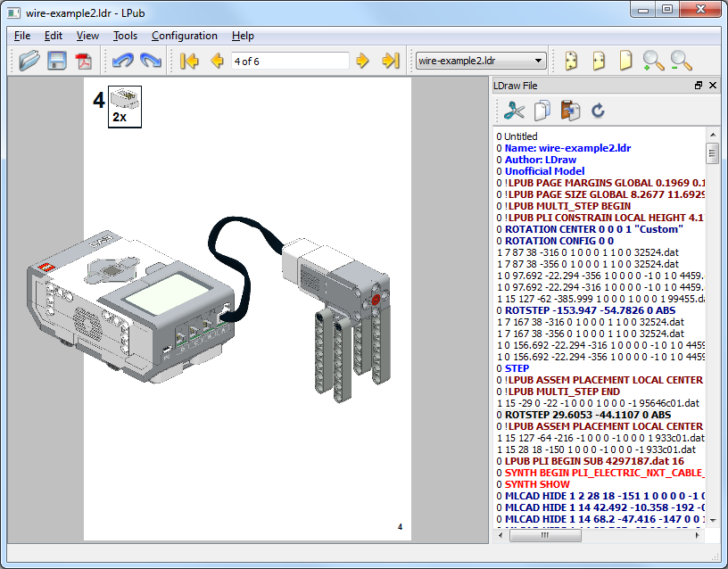Open an LDraw file with the folder icon
Image resolution: width=728 pixels, height=569 pixels.
tap(29, 61)
